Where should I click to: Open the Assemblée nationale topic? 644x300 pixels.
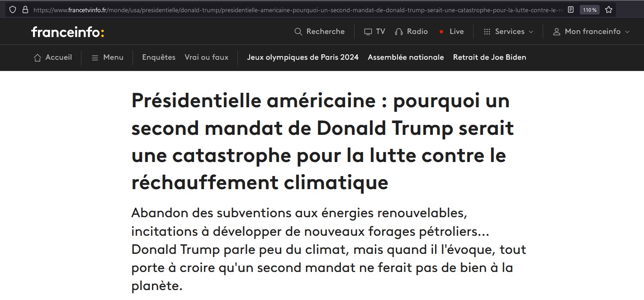coord(406,57)
